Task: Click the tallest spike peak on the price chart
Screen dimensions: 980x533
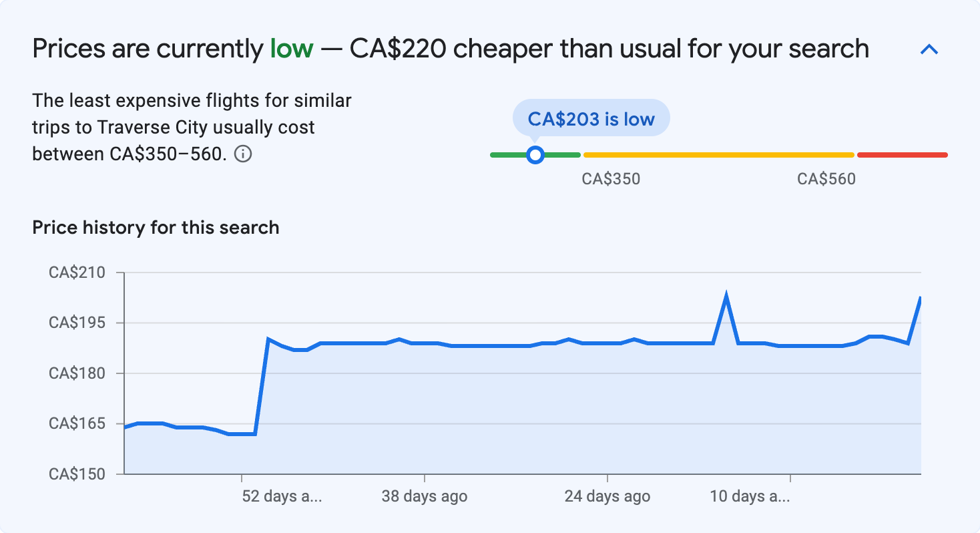Action: (726, 295)
